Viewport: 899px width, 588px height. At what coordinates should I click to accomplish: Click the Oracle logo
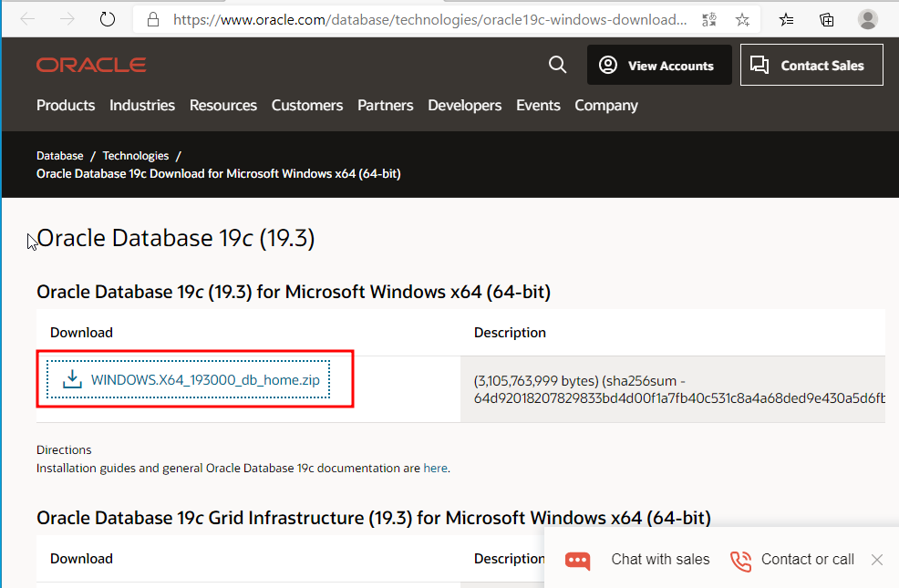[x=91, y=65]
